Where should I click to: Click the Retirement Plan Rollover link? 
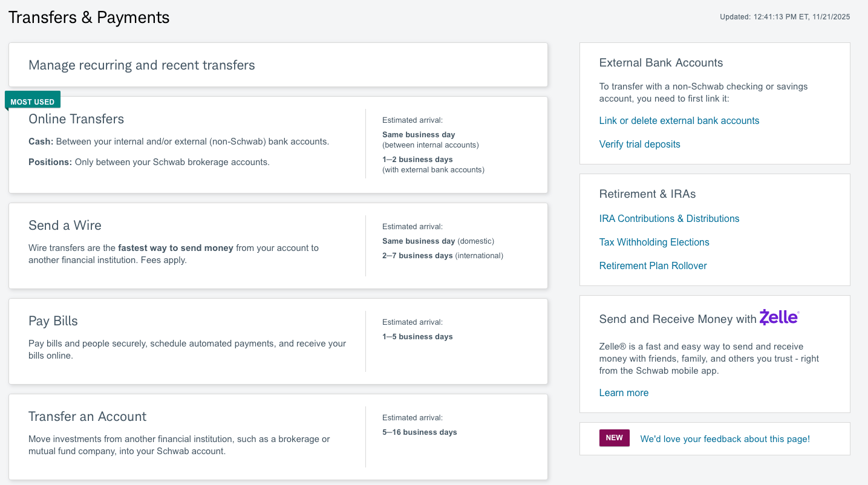[x=653, y=266]
